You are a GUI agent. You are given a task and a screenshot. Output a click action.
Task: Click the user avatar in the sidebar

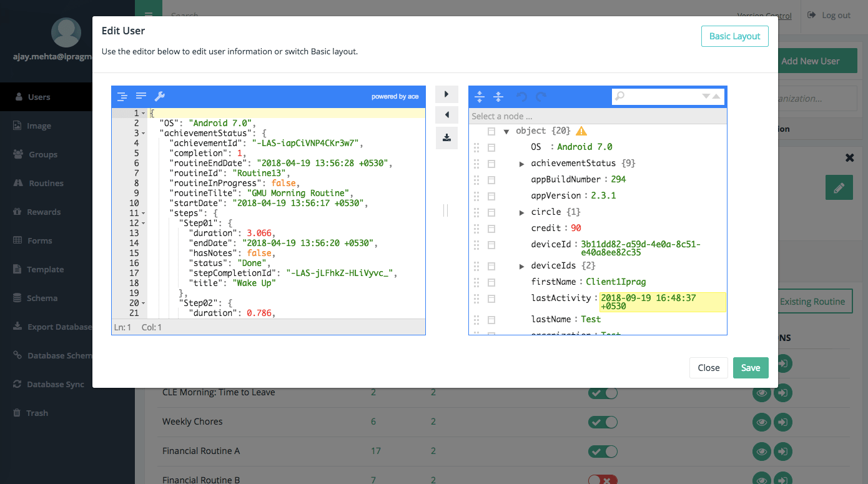point(67,34)
